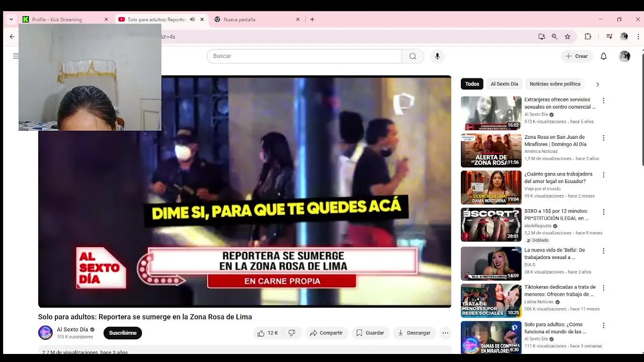Open Extranjeras ofrecen servicios video thumbnail
Screen dimensions: 644x362
point(491,113)
